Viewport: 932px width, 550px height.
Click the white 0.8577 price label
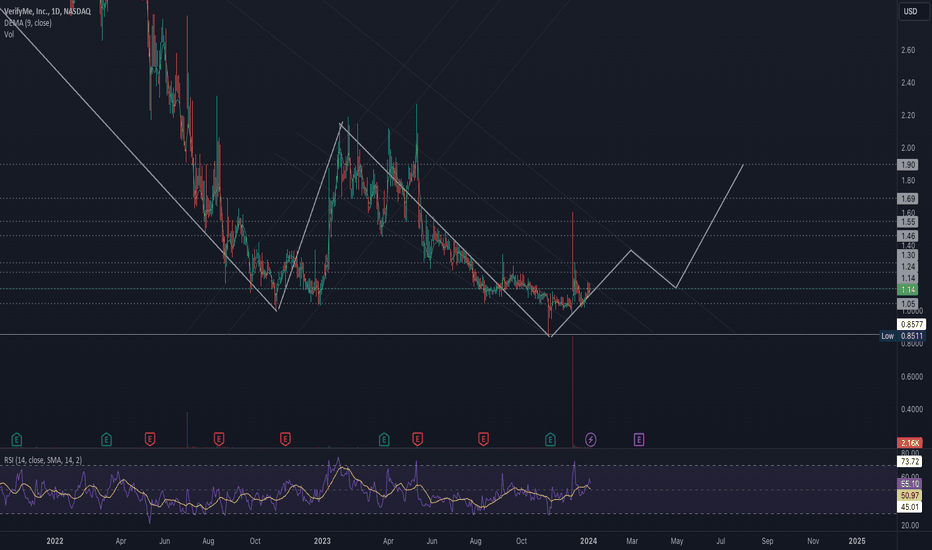[911, 324]
